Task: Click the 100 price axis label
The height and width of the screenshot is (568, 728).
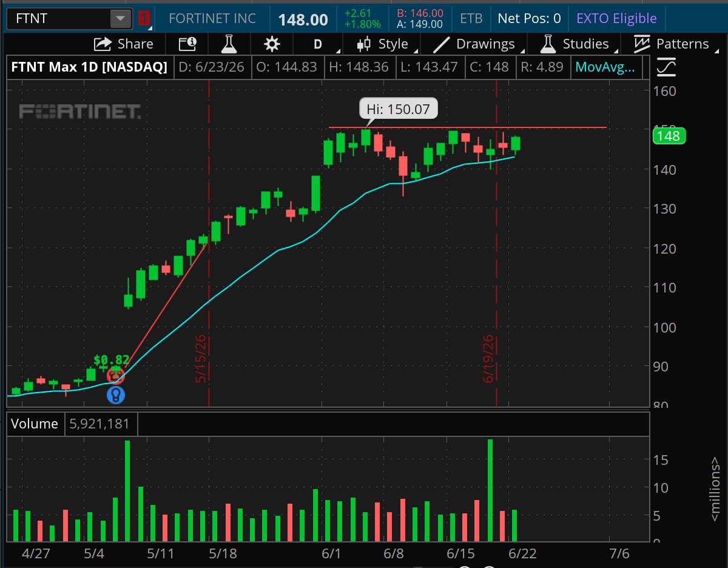Action: [x=665, y=327]
